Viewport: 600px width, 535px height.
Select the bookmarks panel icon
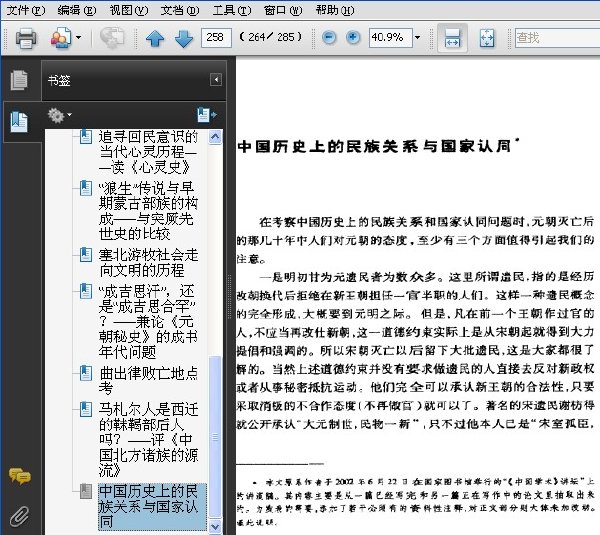pos(19,122)
